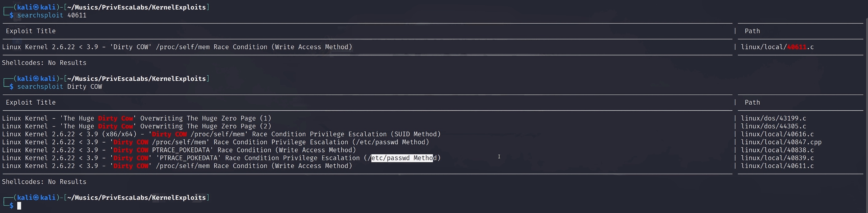Screen dimensions: 868x213
Task: Click the 'searchsploit Dirty COW' command text
Action: [60, 87]
